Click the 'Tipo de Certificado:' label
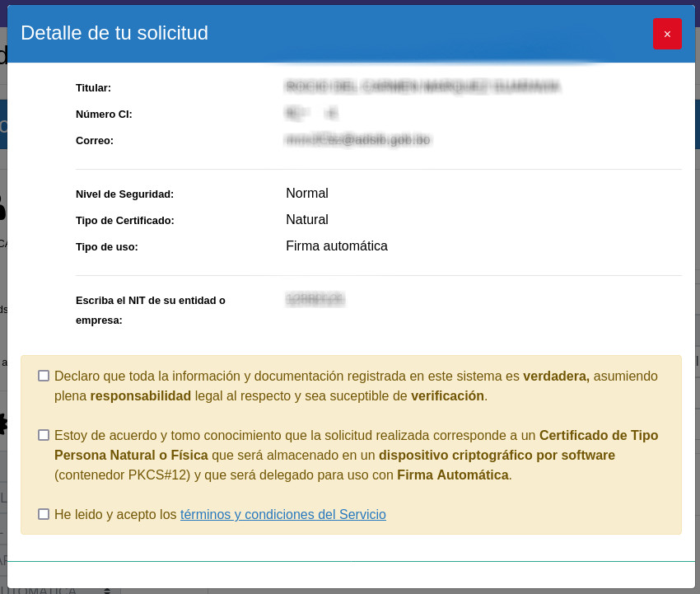 [124, 221]
